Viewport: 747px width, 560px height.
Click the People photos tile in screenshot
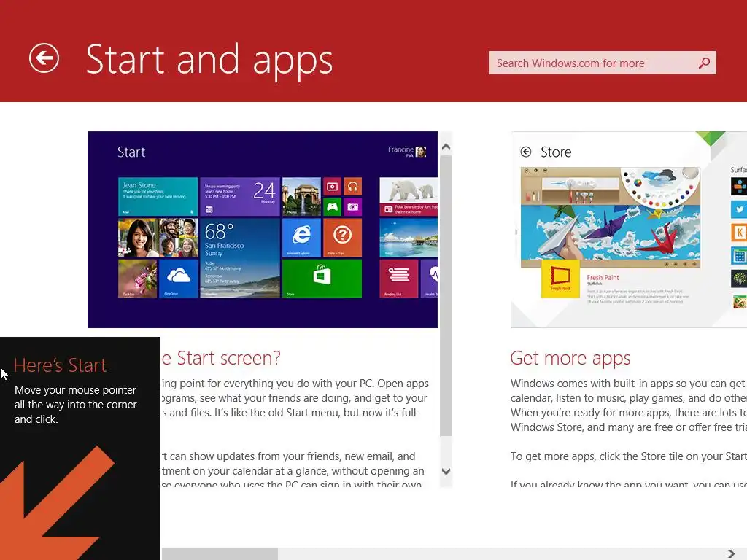(158, 237)
